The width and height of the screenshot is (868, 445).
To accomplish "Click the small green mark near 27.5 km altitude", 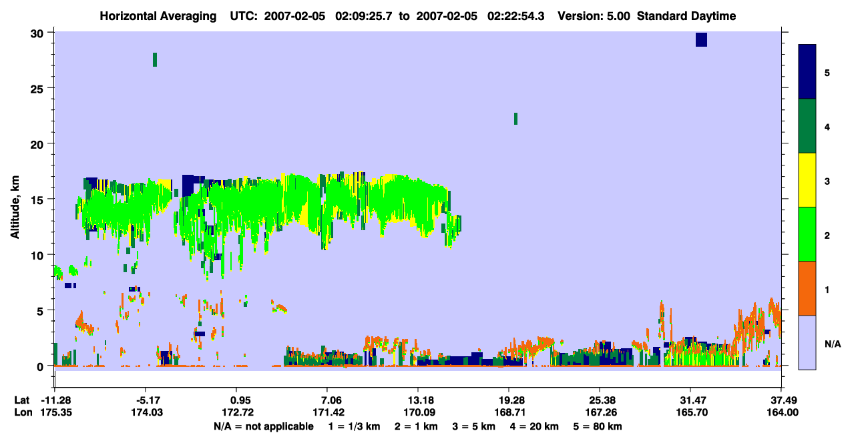I will pos(155,59).
